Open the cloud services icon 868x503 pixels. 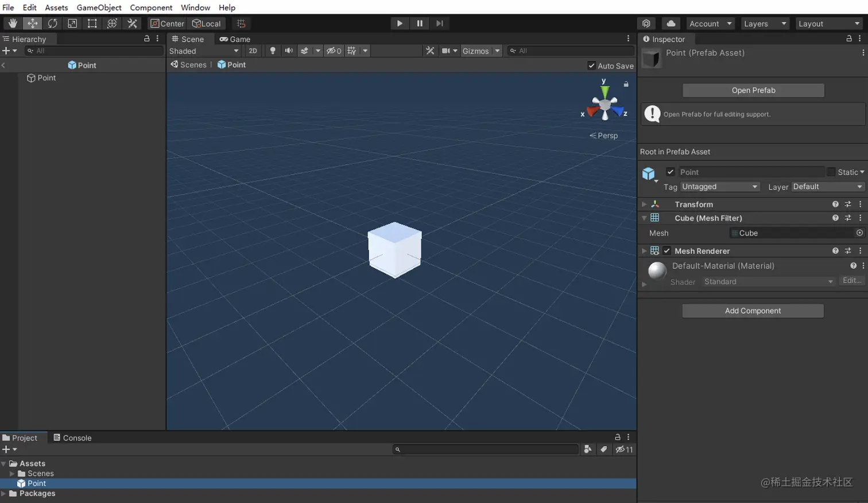coord(671,24)
